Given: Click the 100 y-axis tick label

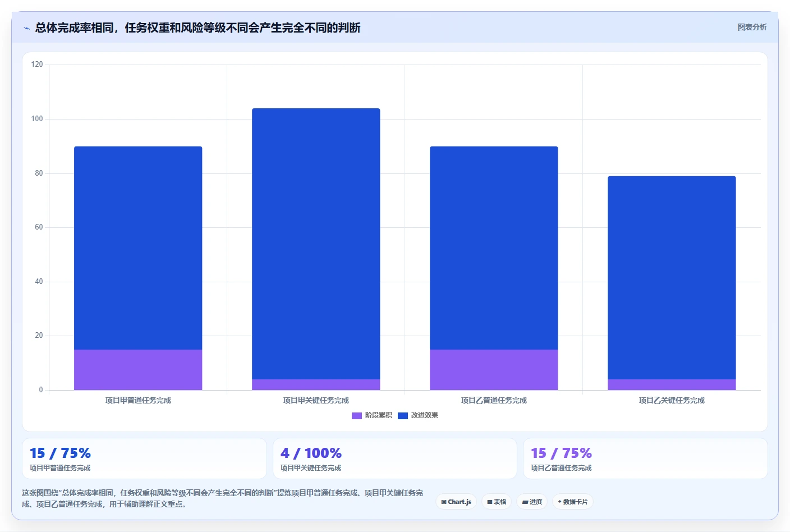Looking at the screenshot, I should point(37,119).
